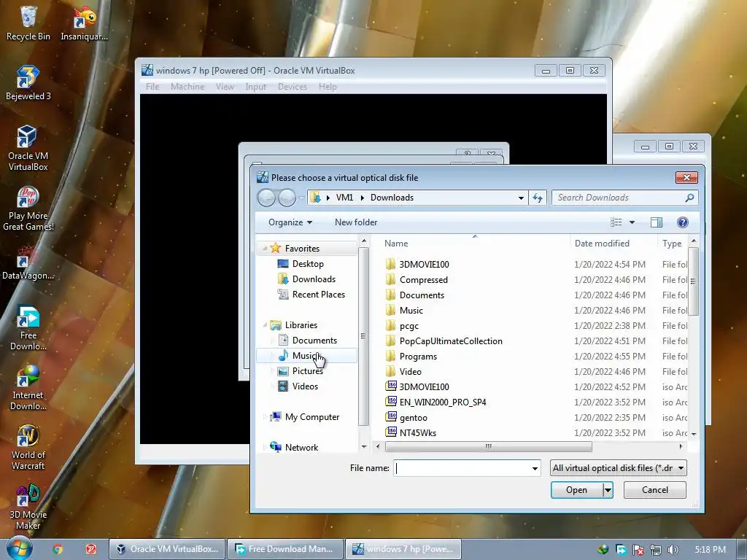The width and height of the screenshot is (747, 560).
Task: Select the NT45Wks iso file
Action: coord(418,433)
